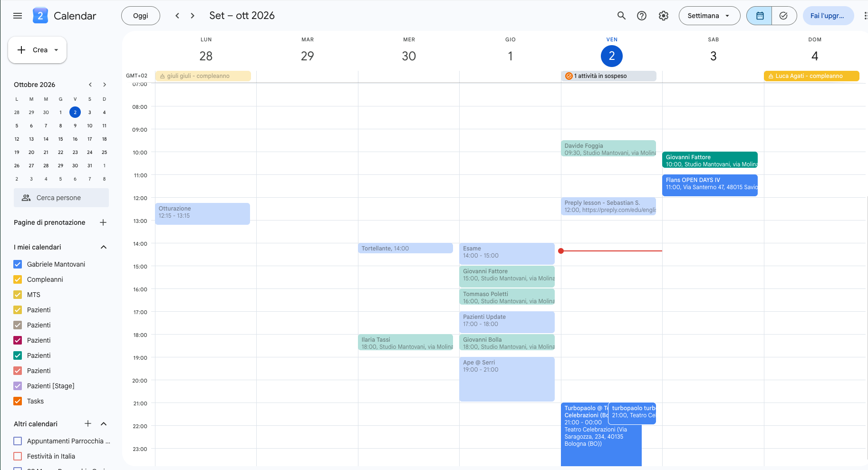Open the Settimana view dropdown
Screen dimensions: 868x470
click(709, 16)
